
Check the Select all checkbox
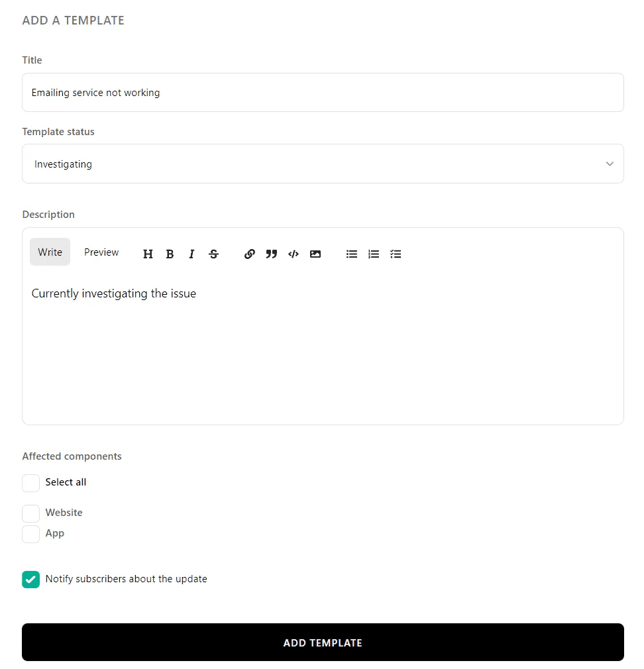(30, 483)
